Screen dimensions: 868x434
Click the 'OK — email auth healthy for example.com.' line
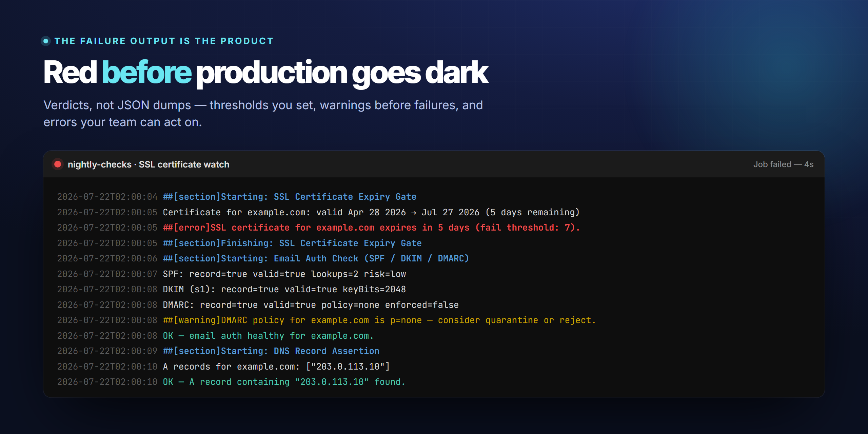tap(268, 336)
